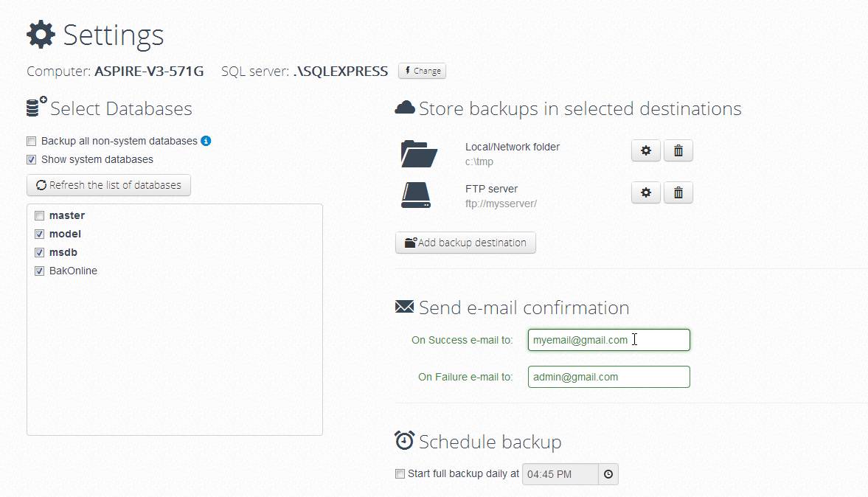
Task: Click the info icon beside Backup all non-system databases
Action: coord(206,141)
